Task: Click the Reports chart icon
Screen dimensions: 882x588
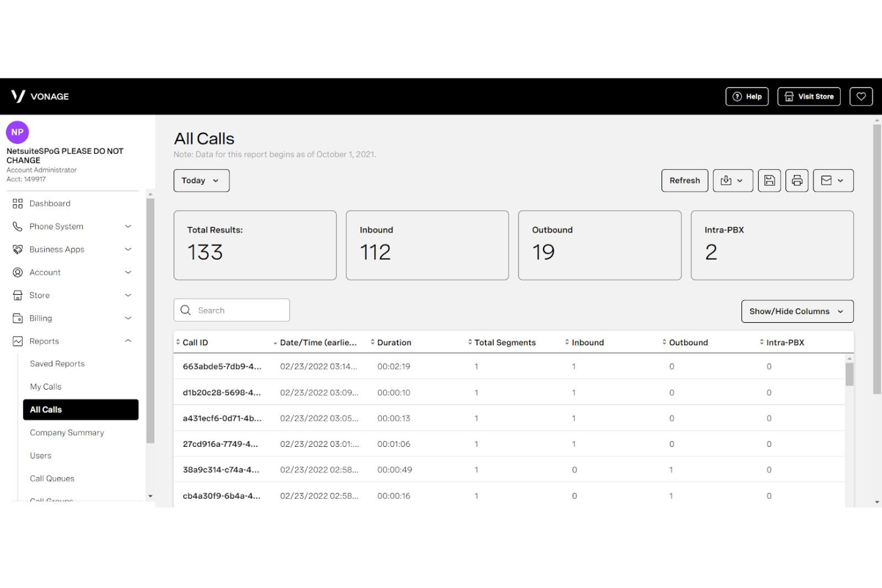Action: [17, 341]
